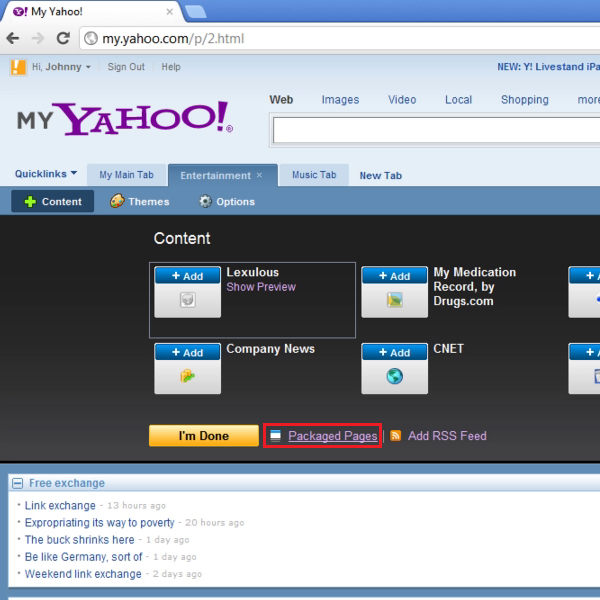Click the Options toolbar button

[227, 201]
